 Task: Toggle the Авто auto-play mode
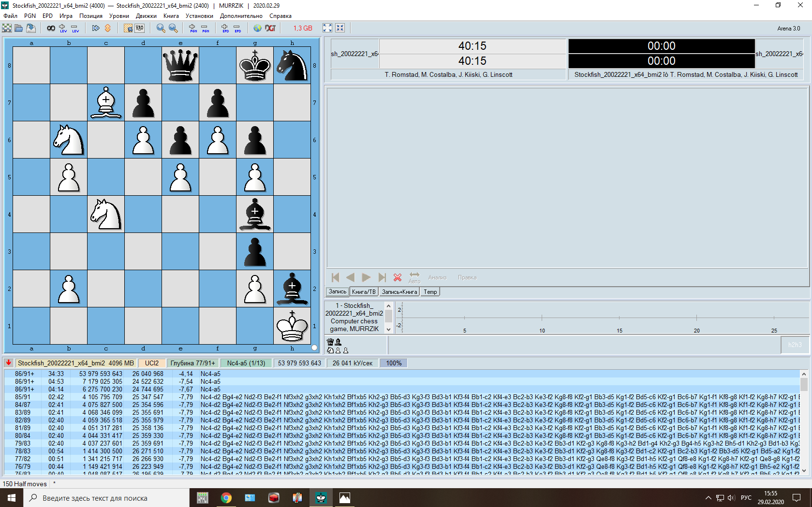[414, 277]
